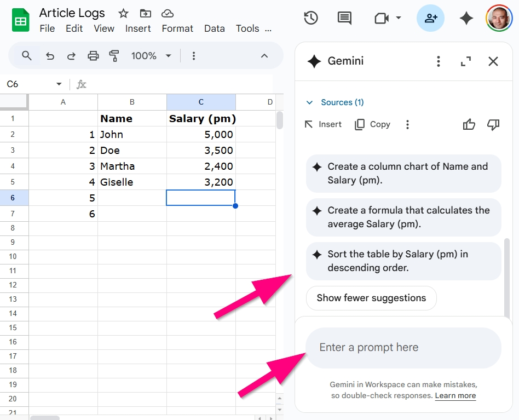Screen dimensions: 519x420
Task: Open the Data menu
Action: 215,28
